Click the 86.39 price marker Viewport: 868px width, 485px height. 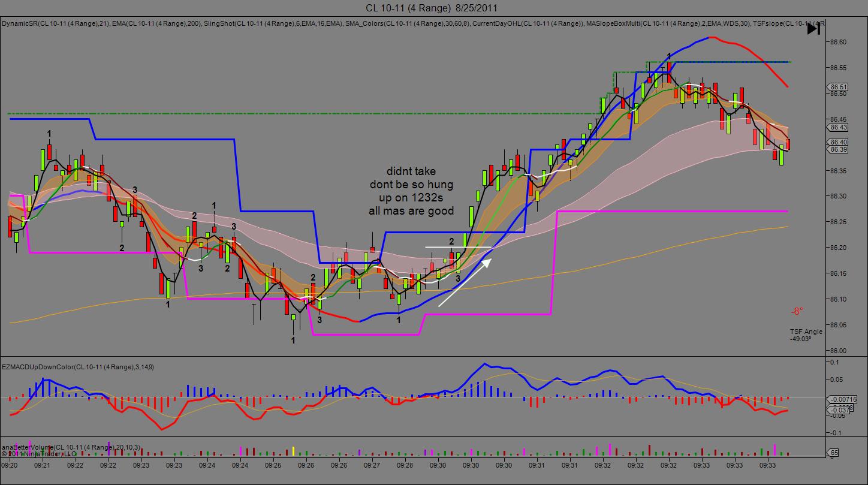[838, 149]
